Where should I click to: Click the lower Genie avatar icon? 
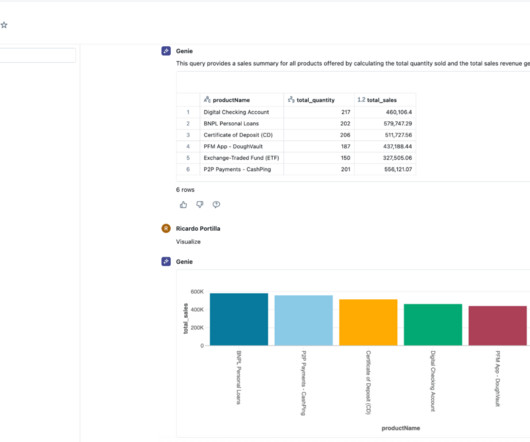[x=166, y=262]
